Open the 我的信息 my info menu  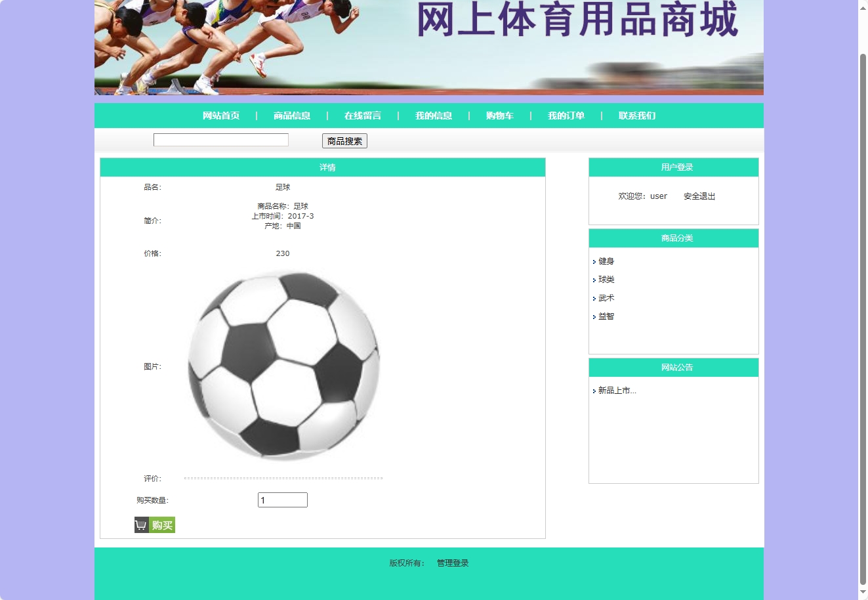click(434, 116)
